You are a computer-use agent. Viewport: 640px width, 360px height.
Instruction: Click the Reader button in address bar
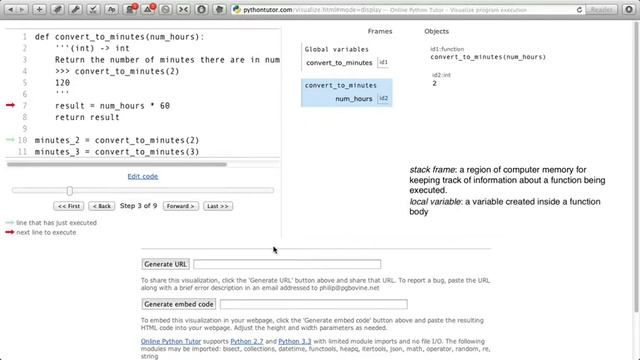[601, 9]
